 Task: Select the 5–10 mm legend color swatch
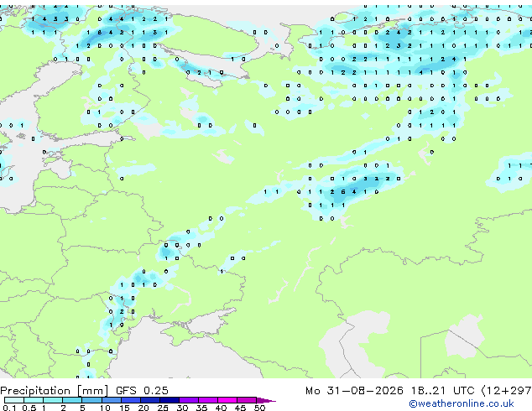click(92, 400)
